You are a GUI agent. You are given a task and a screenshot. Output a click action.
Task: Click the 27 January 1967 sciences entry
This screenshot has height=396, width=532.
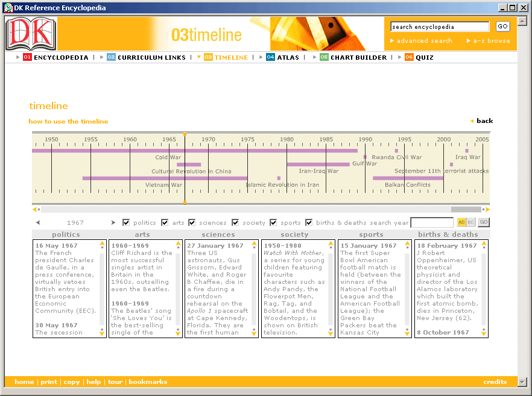[218, 289]
